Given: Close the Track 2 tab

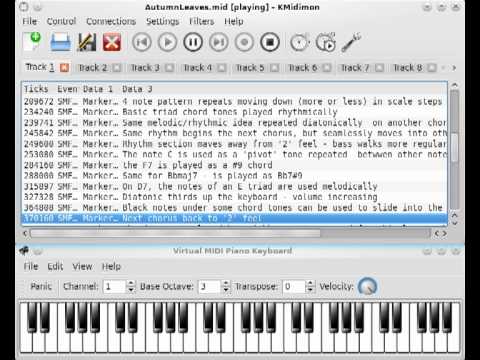Looking at the screenshot, I should pyautogui.click(x=117, y=68).
